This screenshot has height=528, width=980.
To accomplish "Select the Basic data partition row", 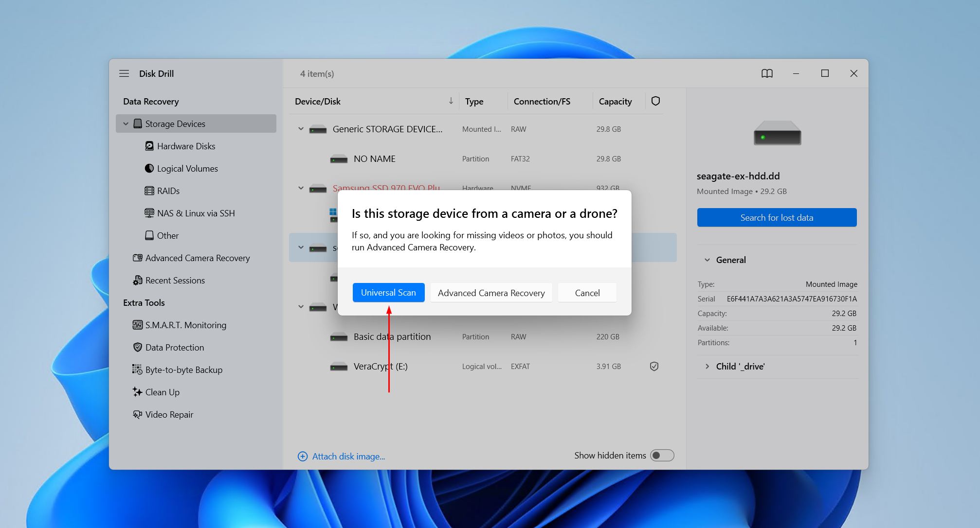I will [x=482, y=337].
